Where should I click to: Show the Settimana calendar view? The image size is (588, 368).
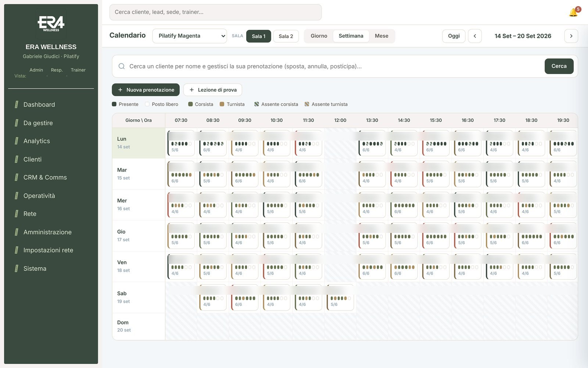pyautogui.click(x=351, y=36)
